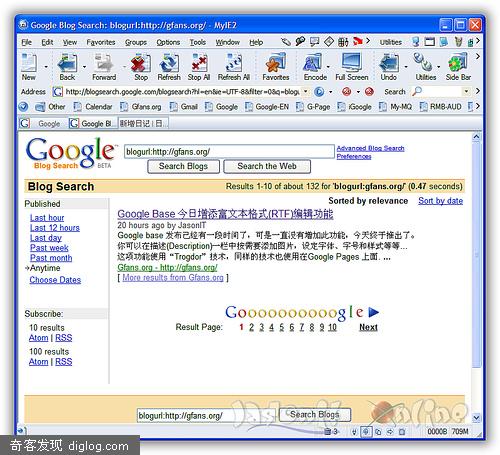Switch to the 新增日记 tab

pyautogui.click(x=143, y=124)
